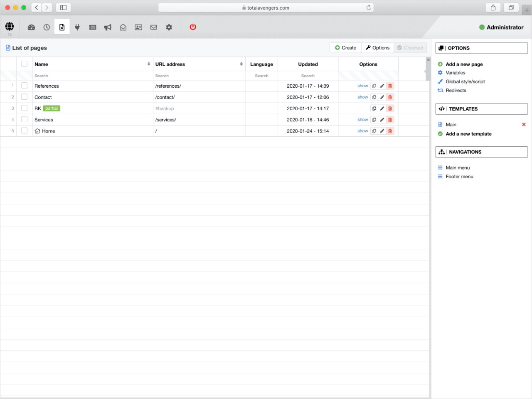
Task: Open the gear settings icon
Action: click(169, 27)
